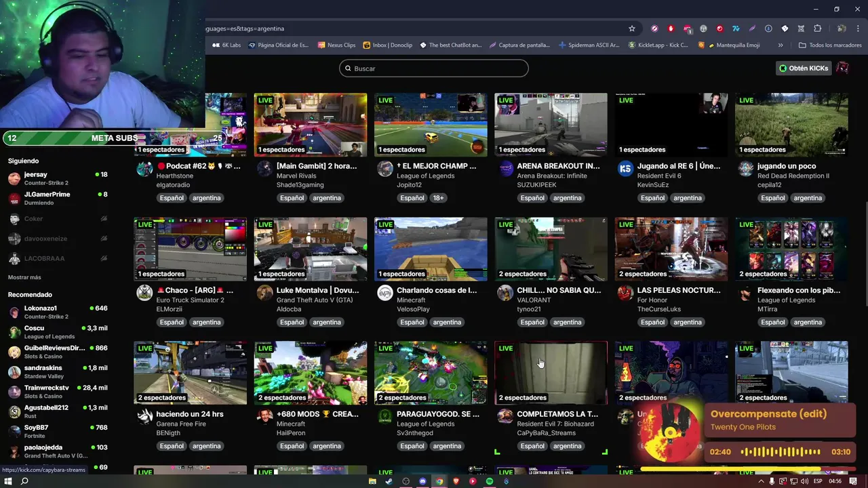Screen dimensions: 868x488
Task: Bookmark this page with the star icon
Action: (x=632, y=28)
